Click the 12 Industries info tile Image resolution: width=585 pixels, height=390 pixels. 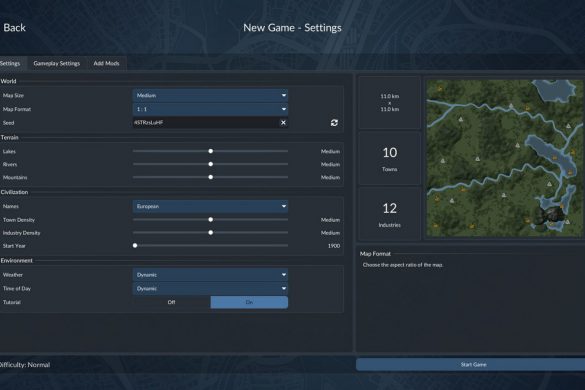point(390,214)
